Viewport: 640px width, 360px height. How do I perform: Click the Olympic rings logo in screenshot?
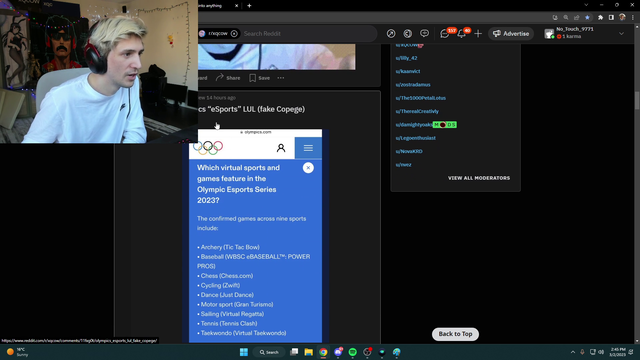pos(208,147)
